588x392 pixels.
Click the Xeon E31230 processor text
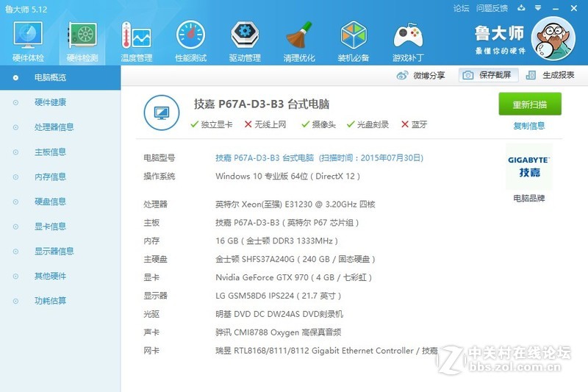tap(295, 204)
